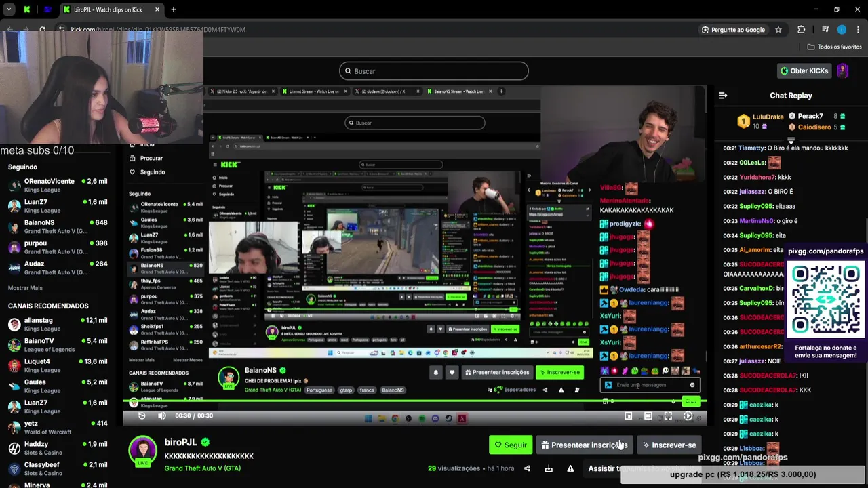
Task: Click the Pergunte ao Google lens button
Action: (x=733, y=30)
